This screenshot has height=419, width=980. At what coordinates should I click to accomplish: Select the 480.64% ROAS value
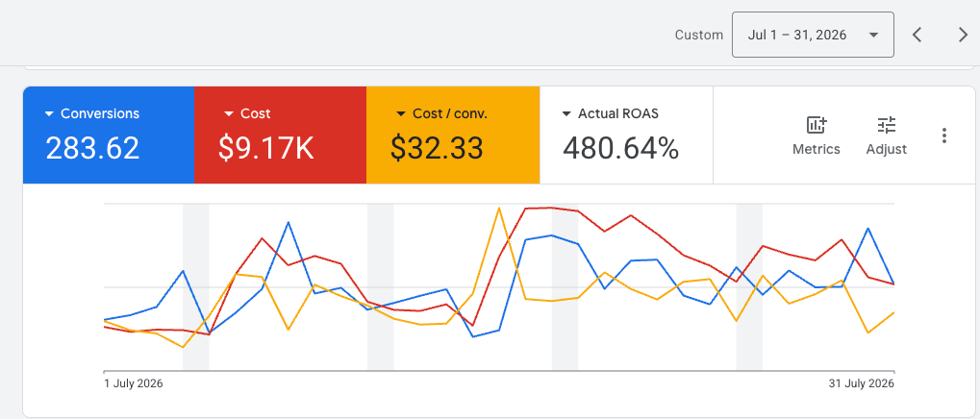620,149
